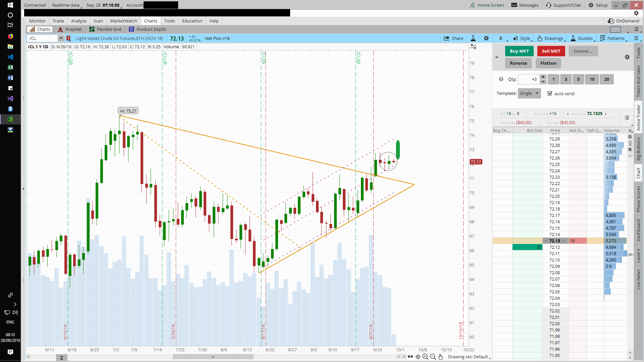Click the chart zoom in magnifier
644x362 pixels.
[x=425, y=357]
